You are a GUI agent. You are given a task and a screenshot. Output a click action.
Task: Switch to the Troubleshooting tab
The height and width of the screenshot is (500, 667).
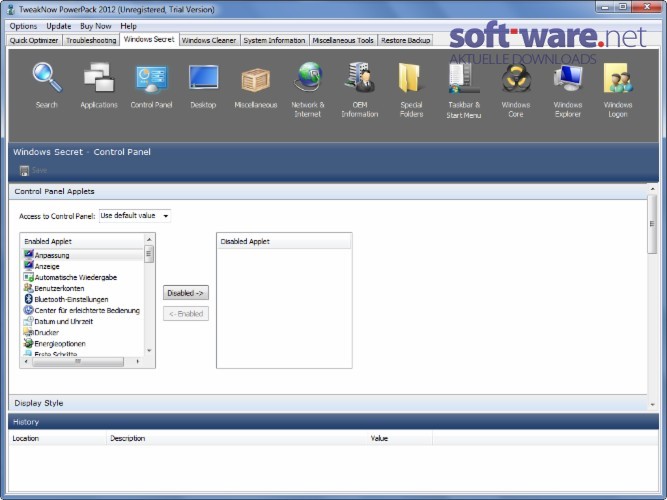click(x=91, y=40)
